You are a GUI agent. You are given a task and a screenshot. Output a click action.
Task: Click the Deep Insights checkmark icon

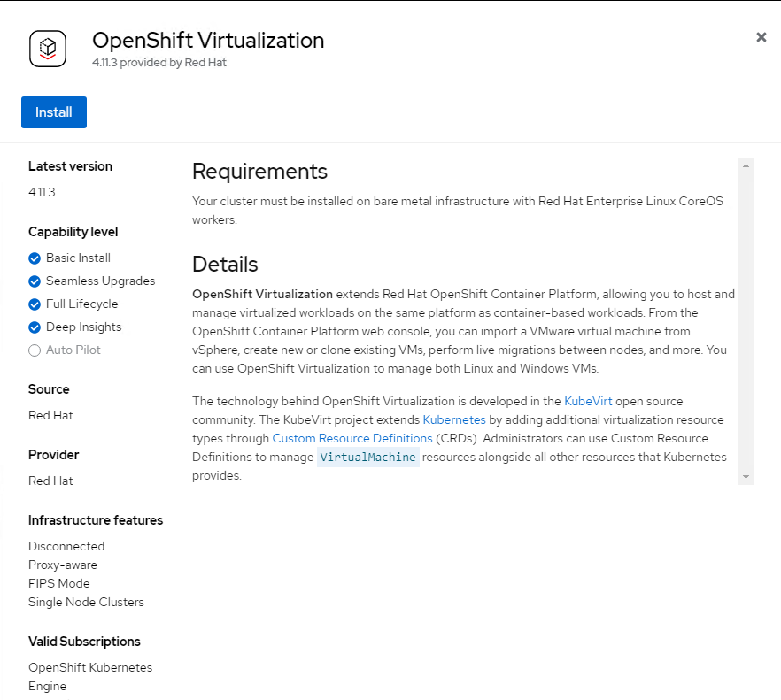coord(35,327)
